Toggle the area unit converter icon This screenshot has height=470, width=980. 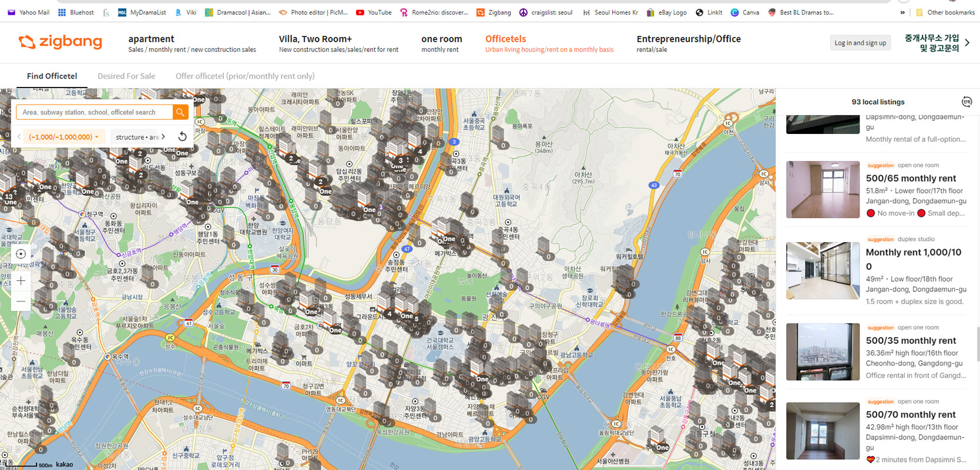click(x=966, y=102)
